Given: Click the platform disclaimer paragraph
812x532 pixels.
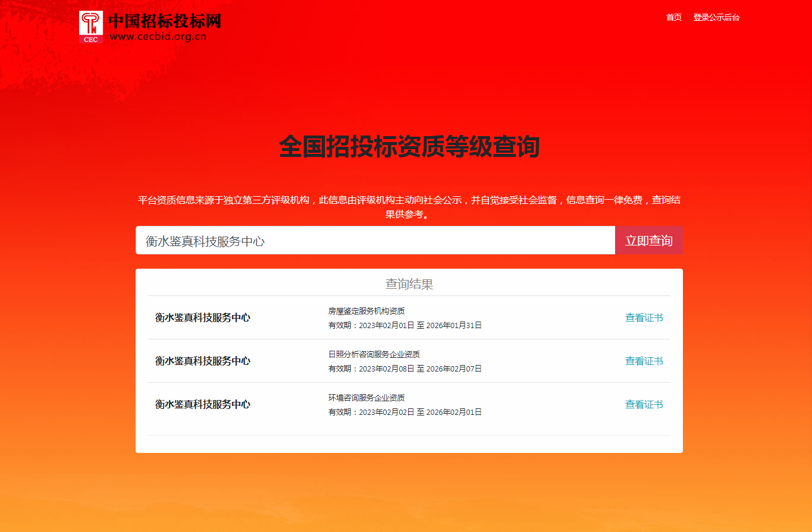Looking at the screenshot, I should point(409,207).
